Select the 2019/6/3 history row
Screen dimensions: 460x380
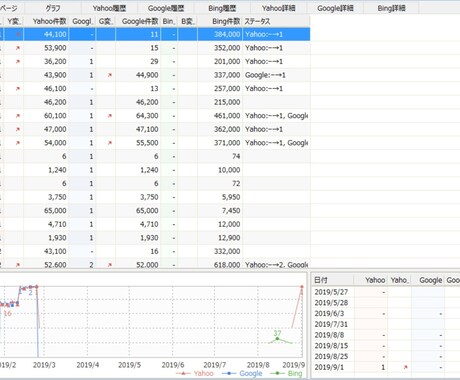click(x=386, y=314)
